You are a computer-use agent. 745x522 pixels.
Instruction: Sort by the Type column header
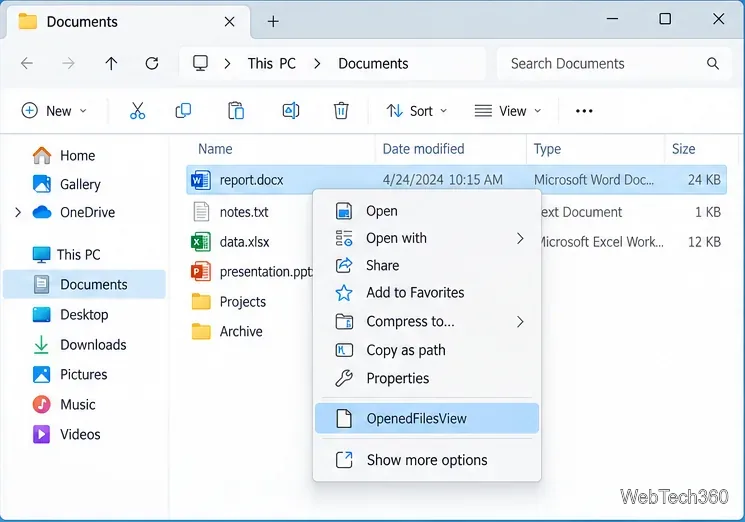coord(547,149)
